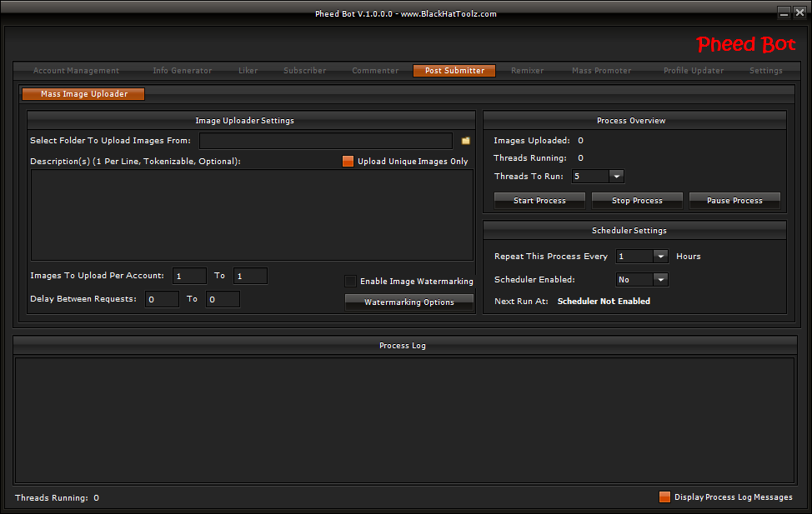The width and height of the screenshot is (812, 514).
Task: Focus maximum Delay Between Requests field
Action: [x=223, y=299]
